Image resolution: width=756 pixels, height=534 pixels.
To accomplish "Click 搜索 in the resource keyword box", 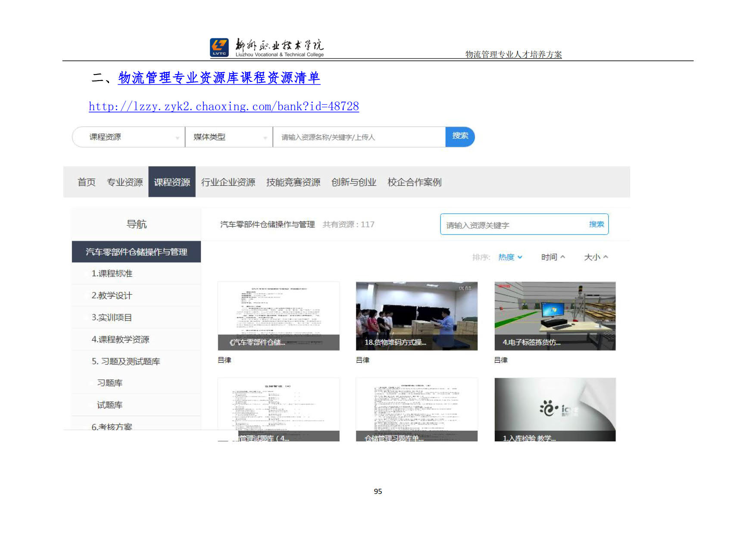I will tap(596, 224).
